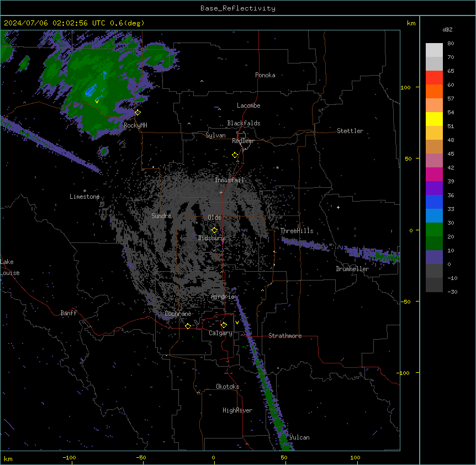476x465 pixels.
Task: Select the pink 42-45 dBZ legend swatch
Action: [434, 160]
